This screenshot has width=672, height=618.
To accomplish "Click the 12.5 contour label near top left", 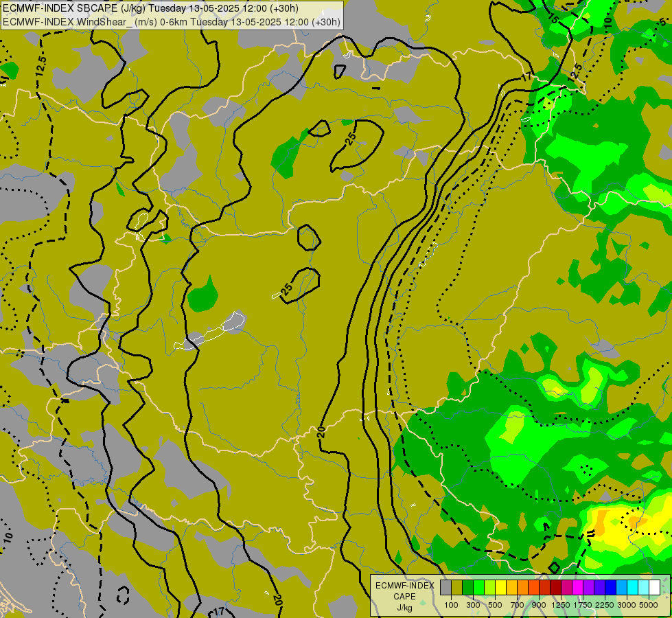I will click(41, 67).
